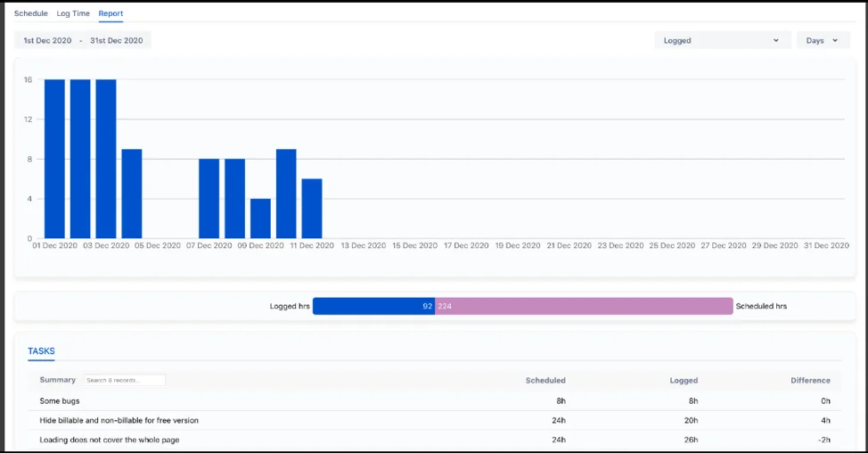Open the Logged dropdown
This screenshot has width=868, height=453.
pos(721,40)
